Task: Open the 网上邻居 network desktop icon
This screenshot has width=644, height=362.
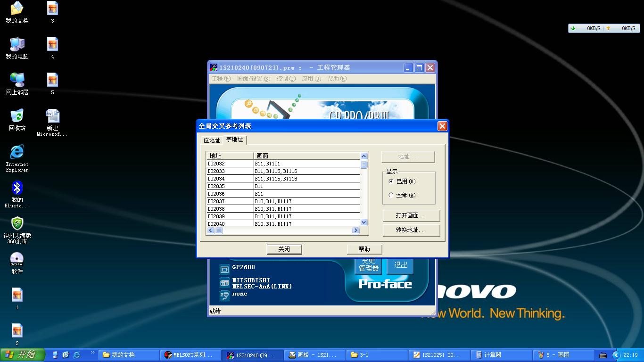Action: [x=17, y=81]
